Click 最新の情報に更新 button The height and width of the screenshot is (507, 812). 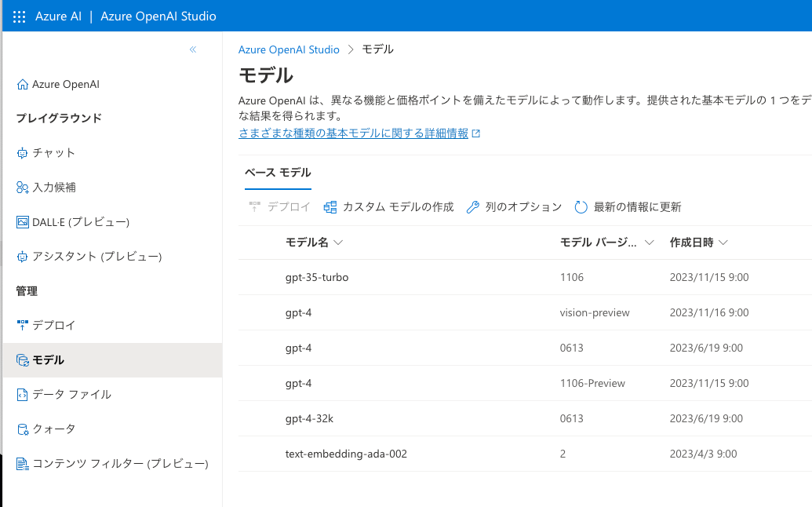click(x=628, y=207)
